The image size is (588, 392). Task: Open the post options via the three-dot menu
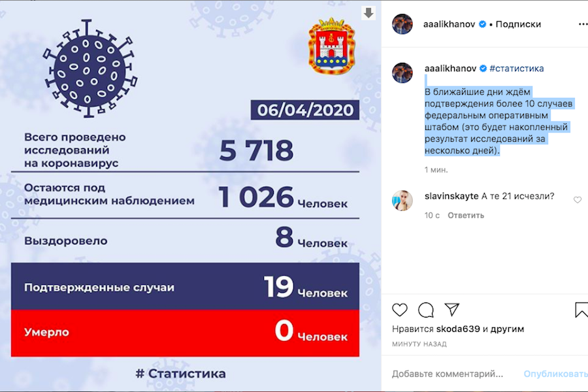tap(583, 24)
